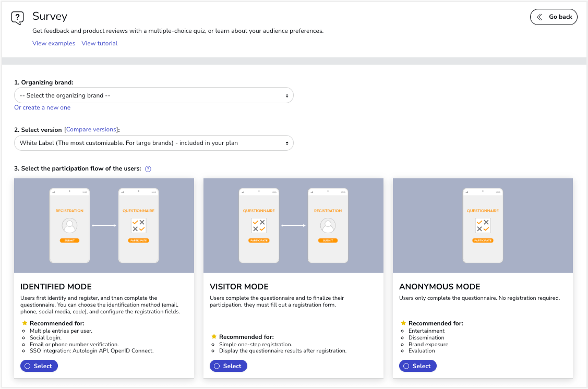Click the help icon next to participation flow
The height and width of the screenshot is (389, 588).
pos(148,169)
